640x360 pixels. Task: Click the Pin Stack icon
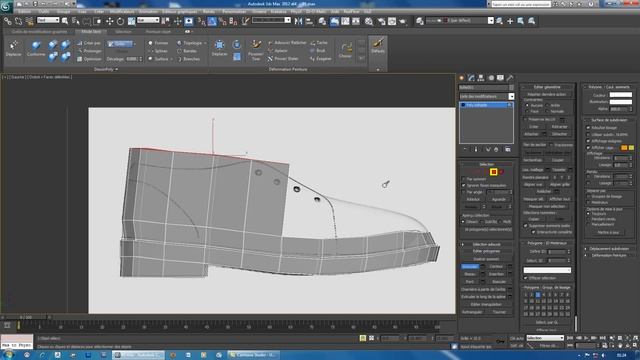click(465, 149)
